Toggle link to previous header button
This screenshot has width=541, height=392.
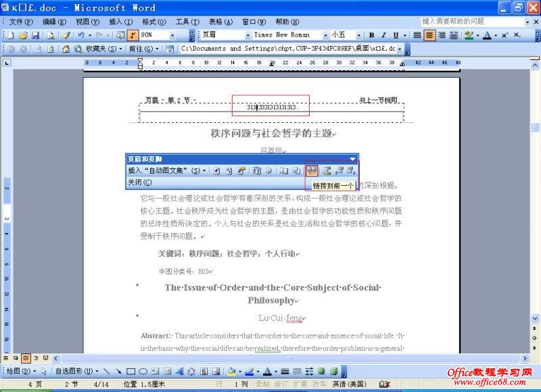pos(312,171)
